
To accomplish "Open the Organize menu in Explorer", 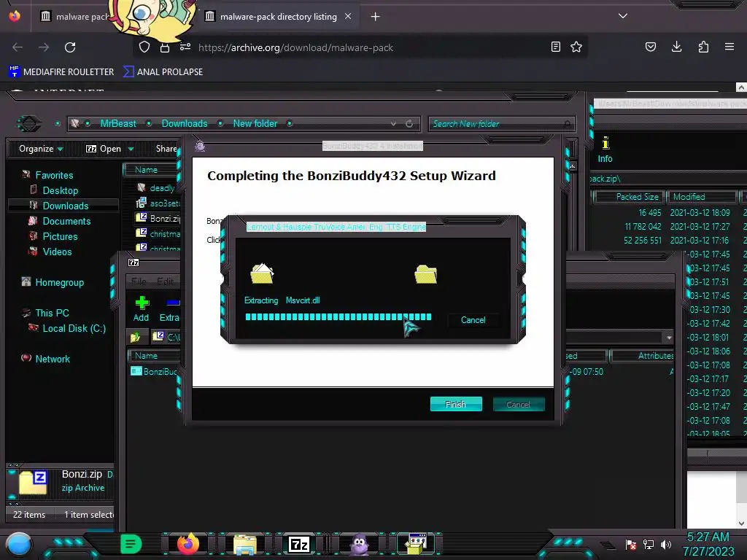I will coord(41,149).
